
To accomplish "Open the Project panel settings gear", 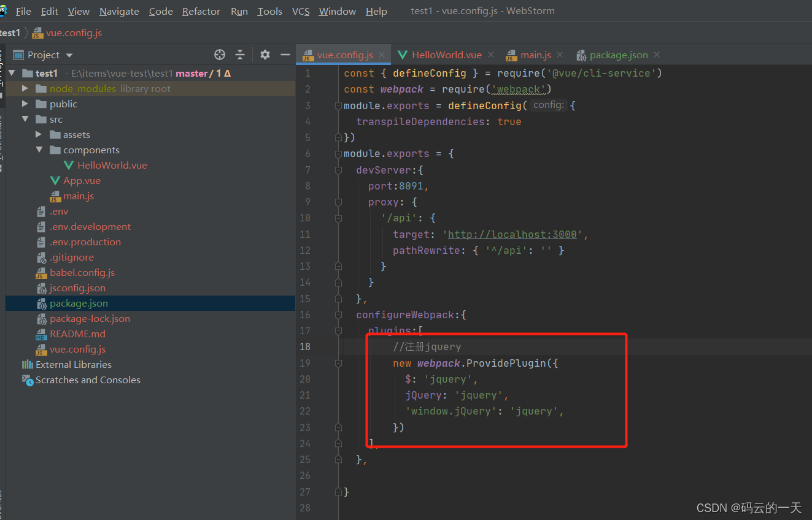I will click(x=265, y=55).
